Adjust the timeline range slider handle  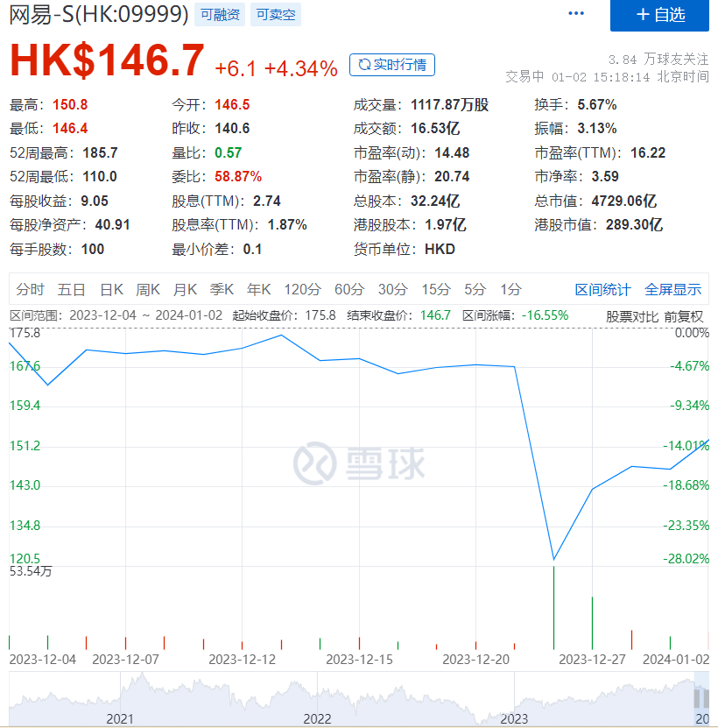[701, 698]
